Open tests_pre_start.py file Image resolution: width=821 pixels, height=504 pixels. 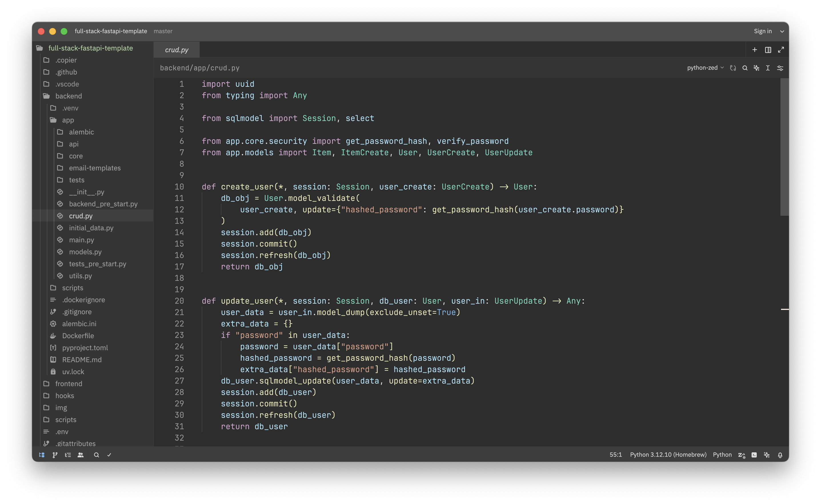tap(93, 264)
